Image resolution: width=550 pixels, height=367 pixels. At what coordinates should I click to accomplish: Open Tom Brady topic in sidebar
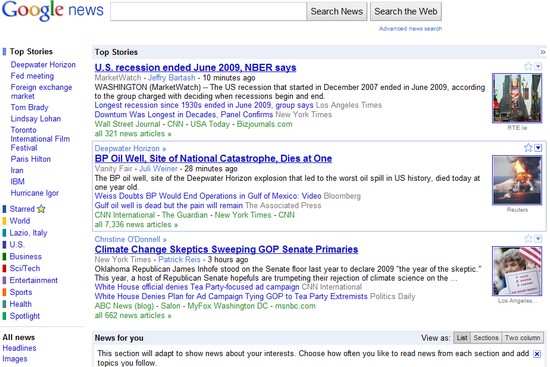[29, 107]
